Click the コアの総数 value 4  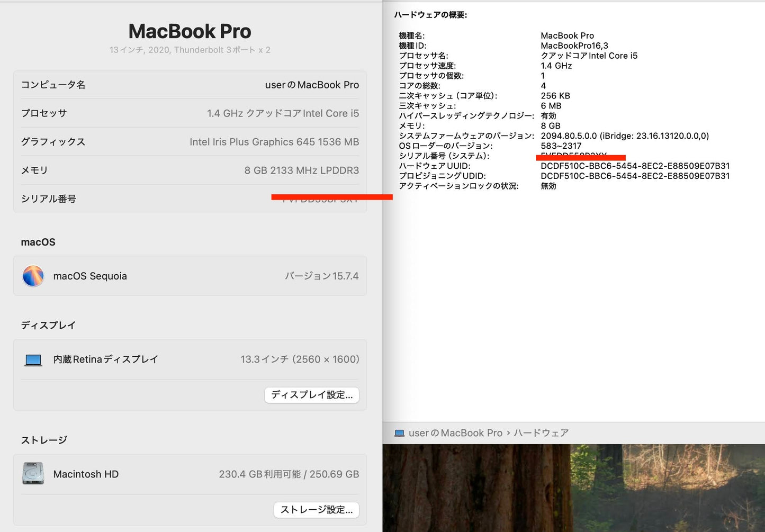coord(543,86)
